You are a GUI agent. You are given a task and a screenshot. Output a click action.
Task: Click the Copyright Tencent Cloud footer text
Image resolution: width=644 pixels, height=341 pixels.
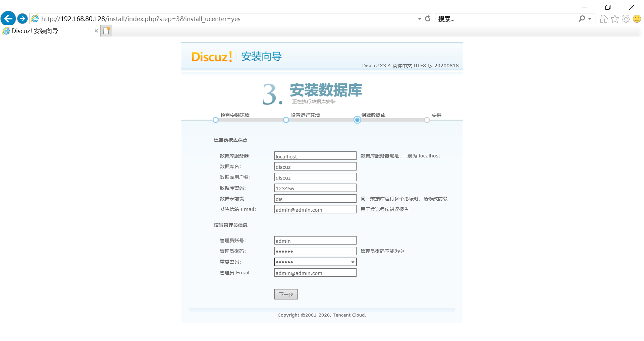pyautogui.click(x=322, y=315)
